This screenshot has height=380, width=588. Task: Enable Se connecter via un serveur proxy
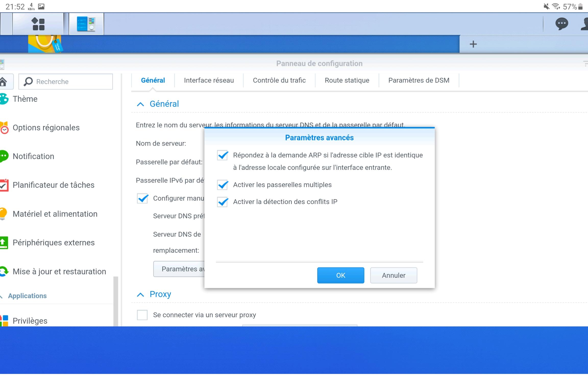pyautogui.click(x=142, y=315)
